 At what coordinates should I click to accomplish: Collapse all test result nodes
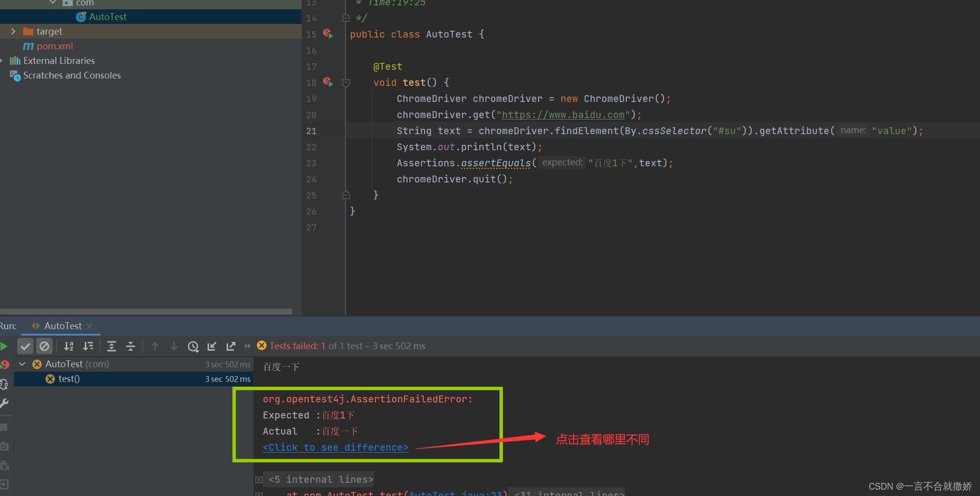pyautogui.click(x=131, y=346)
